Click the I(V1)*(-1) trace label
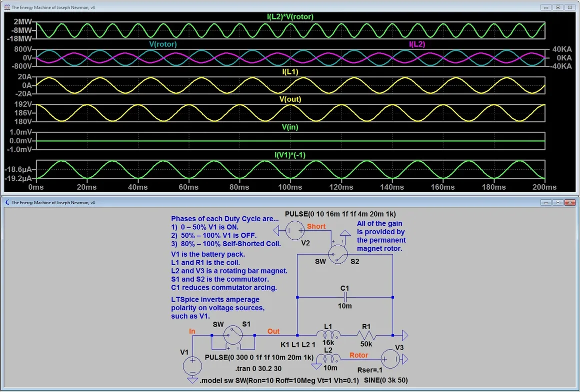The height and width of the screenshot is (392, 580). pos(290,155)
